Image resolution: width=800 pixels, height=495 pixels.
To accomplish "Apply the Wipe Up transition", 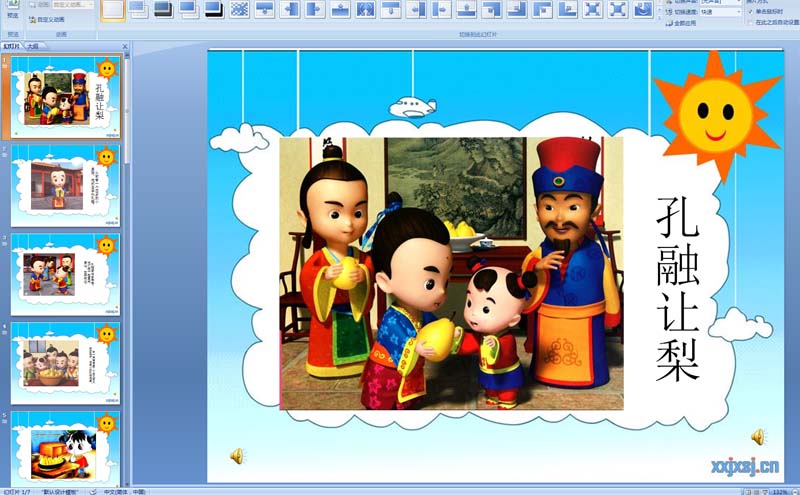I will (x=340, y=9).
